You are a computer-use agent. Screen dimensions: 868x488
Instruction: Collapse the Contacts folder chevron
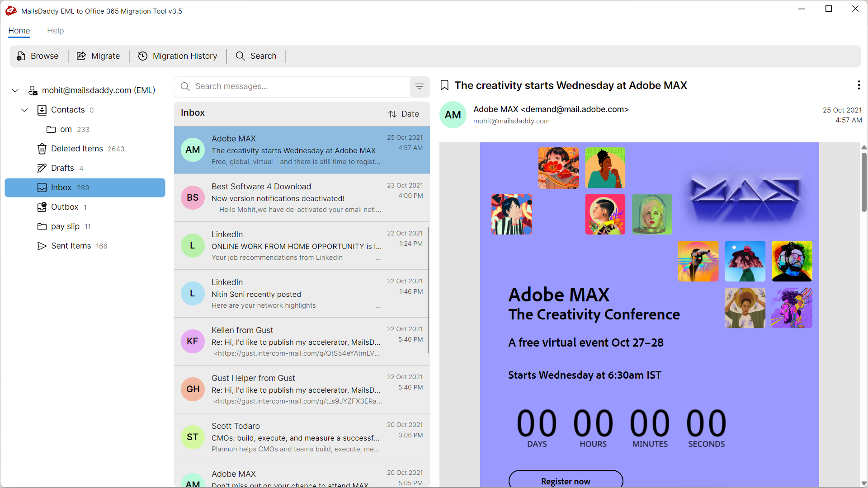pyautogui.click(x=24, y=110)
